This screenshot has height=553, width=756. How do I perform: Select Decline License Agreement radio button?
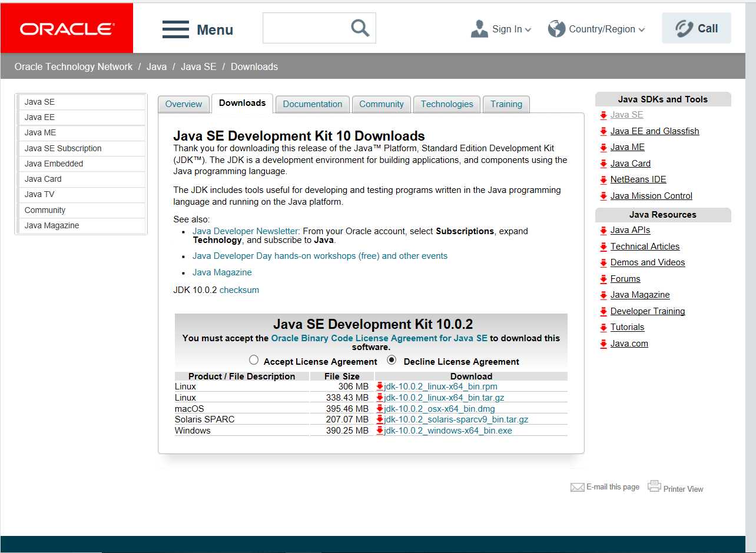[x=392, y=360]
